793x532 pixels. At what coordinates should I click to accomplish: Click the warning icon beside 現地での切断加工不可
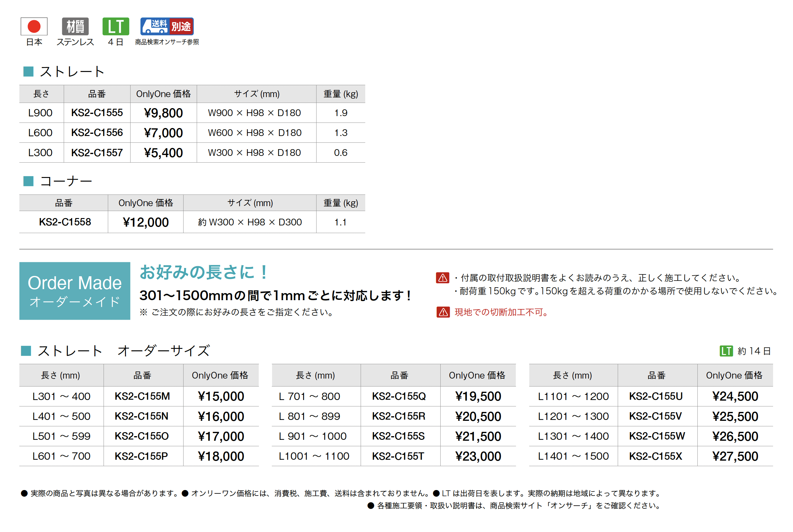443,312
